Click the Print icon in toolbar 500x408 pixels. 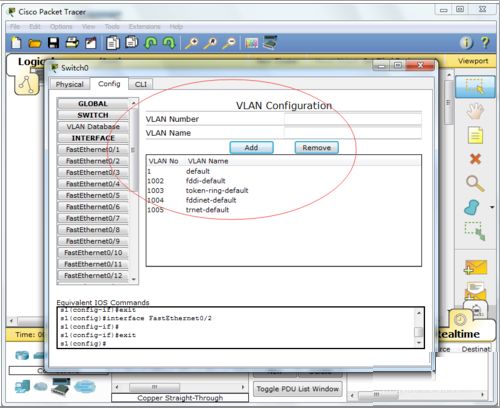72,43
